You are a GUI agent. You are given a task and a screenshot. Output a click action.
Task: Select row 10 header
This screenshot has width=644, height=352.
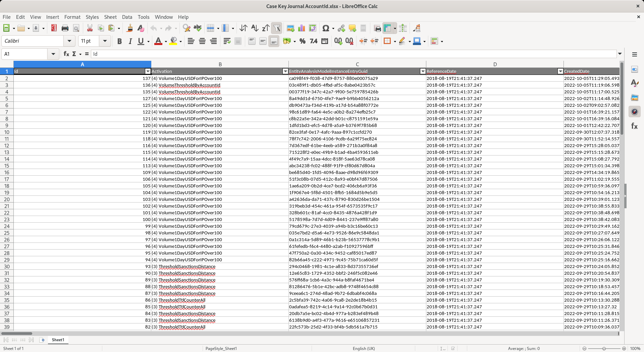(7, 132)
